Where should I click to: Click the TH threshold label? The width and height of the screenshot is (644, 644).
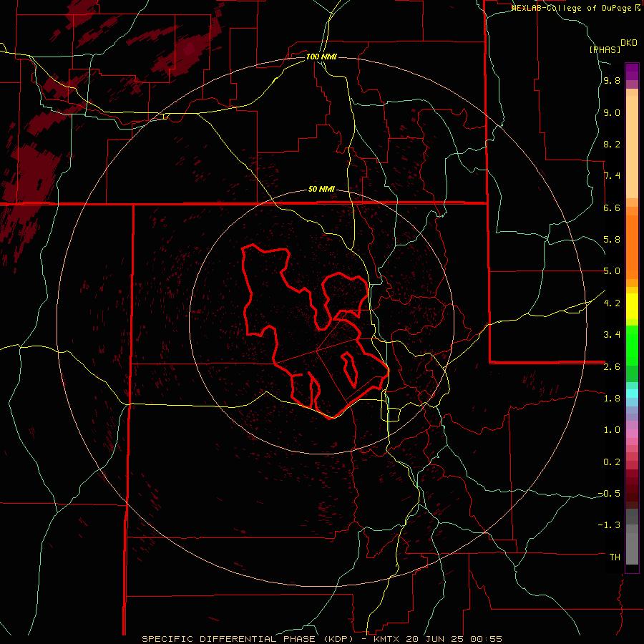click(615, 557)
